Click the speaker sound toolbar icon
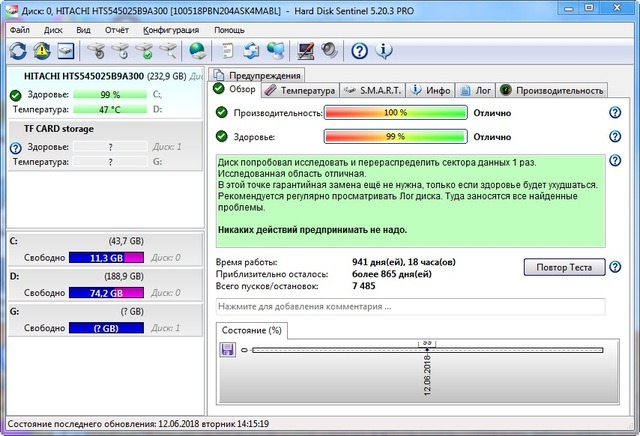The image size is (640, 436). tap(329, 50)
